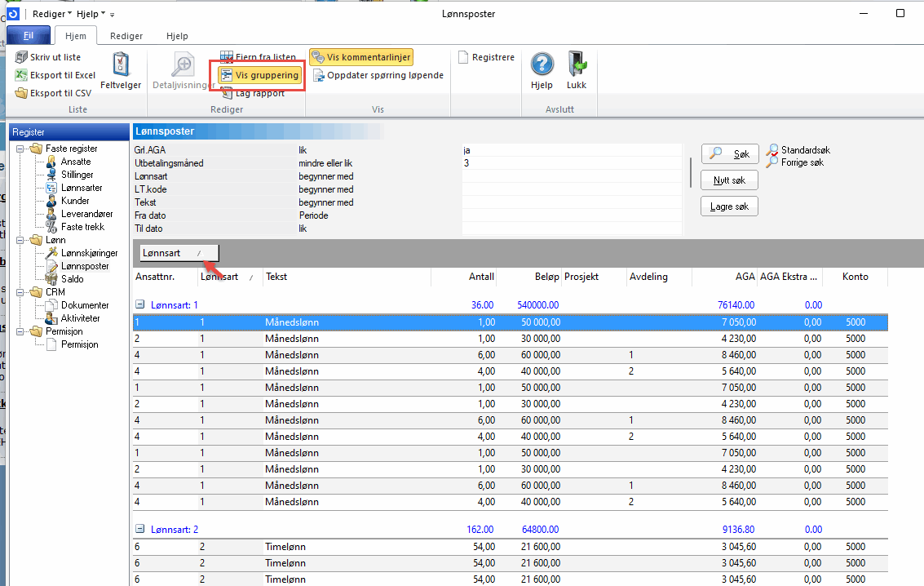This screenshot has height=586, width=924.
Task: Open the Fil menu tab
Action: click(28, 36)
